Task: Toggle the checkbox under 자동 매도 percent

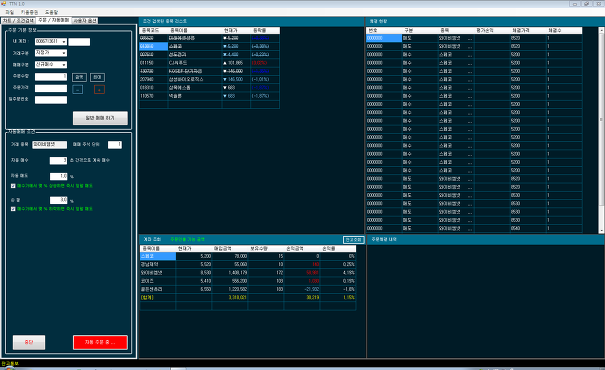Action: point(13,186)
